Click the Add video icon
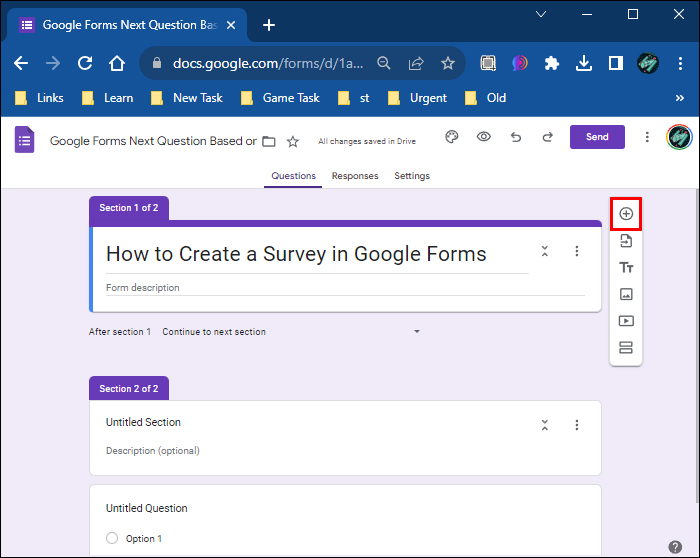This screenshot has height=558, width=700. click(626, 321)
